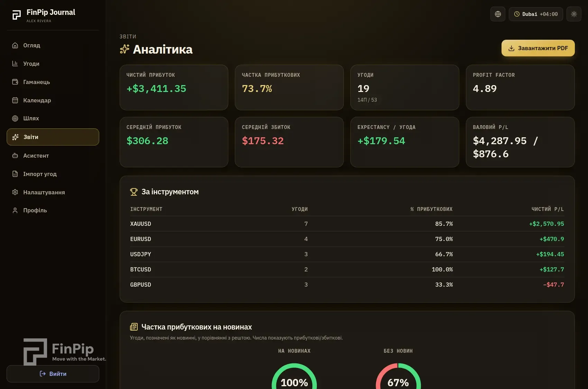Click the НА НОВИНАХ label
Viewport: 588px width, 389px height.
[294, 351]
